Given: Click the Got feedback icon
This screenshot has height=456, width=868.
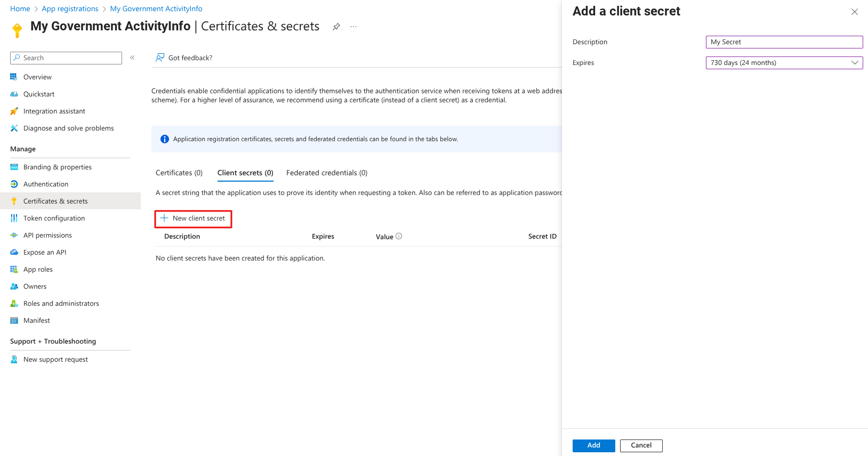Looking at the screenshot, I should 160,58.
